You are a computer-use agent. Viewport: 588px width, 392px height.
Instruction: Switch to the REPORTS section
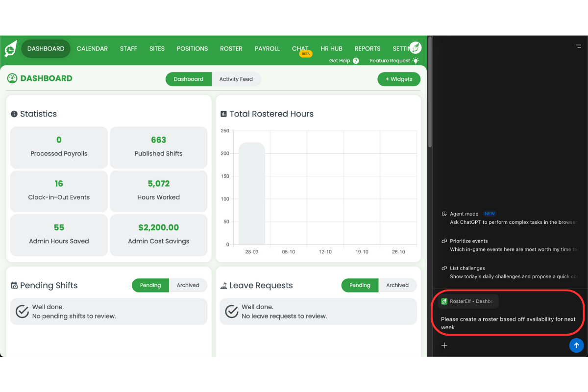367,49
